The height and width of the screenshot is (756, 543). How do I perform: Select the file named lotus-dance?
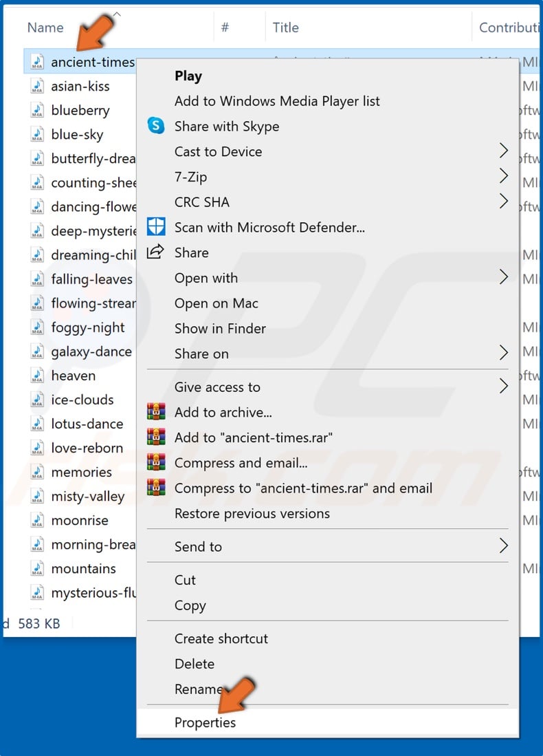tap(87, 423)
